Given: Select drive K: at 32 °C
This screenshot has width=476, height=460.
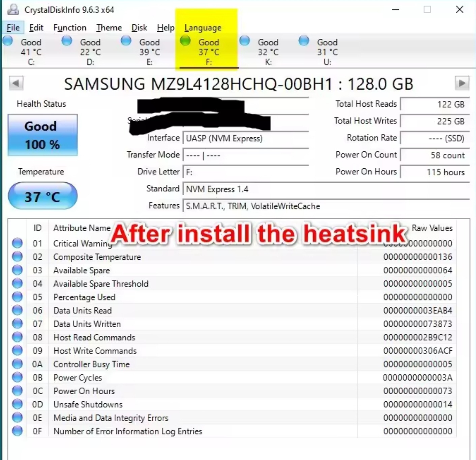Looking at the screenshot, I should point(268,52).
